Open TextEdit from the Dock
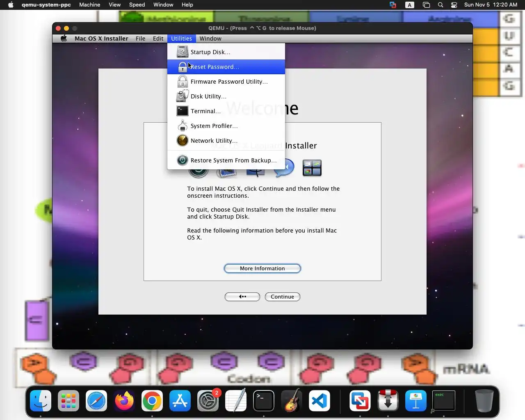Image resolution: width=525 pixels, height=420 pixels. pos(236,400)
